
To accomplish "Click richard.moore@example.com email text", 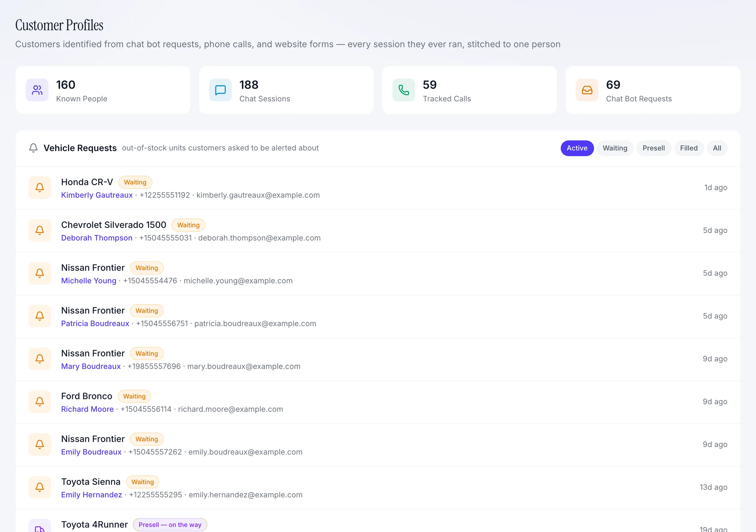I will 231,409.
